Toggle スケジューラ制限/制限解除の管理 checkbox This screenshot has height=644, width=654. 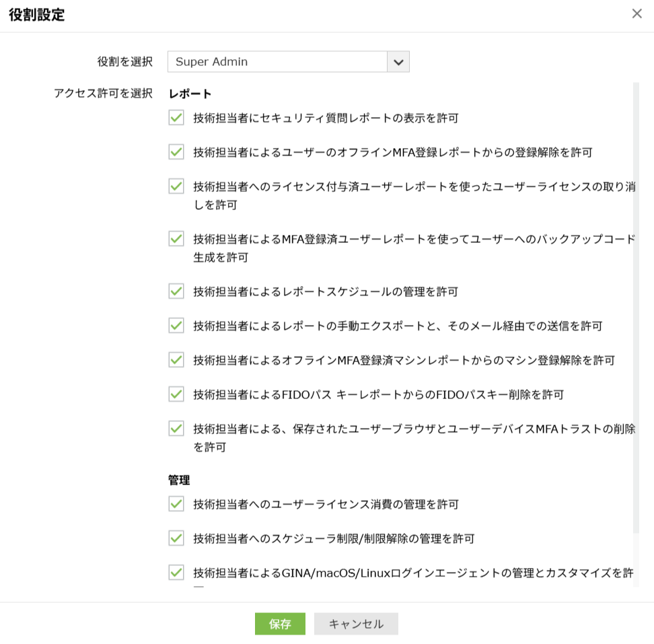(x=176, y=538)
